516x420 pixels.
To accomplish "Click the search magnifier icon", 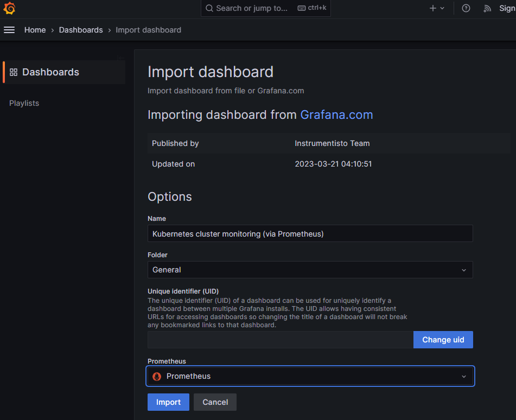I will point(209,8).
